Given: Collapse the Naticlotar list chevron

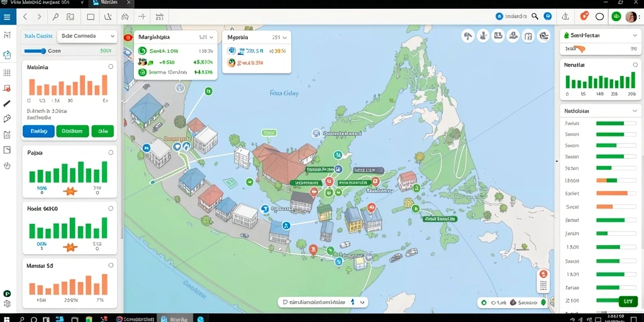Looking at the screenshot, I should (x=635, y=111).
